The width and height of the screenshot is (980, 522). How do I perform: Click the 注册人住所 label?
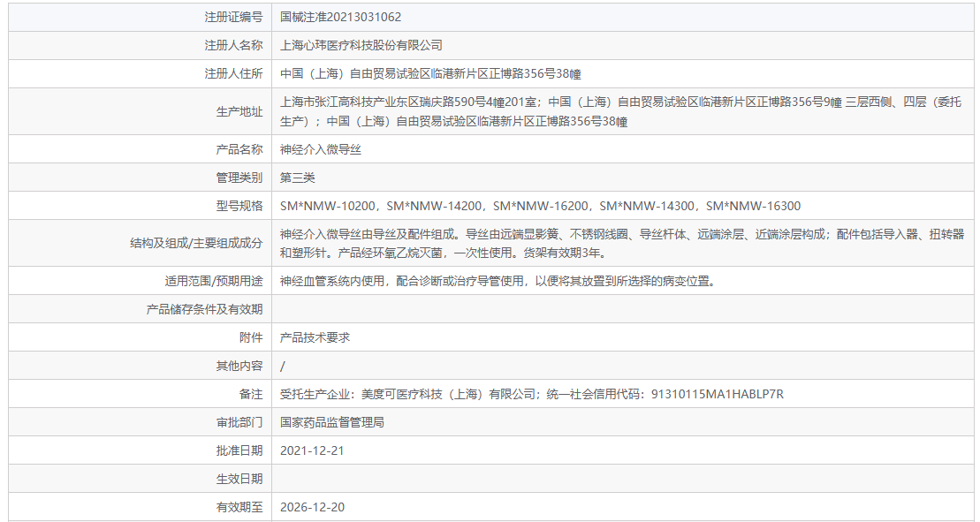coord(234,73)
